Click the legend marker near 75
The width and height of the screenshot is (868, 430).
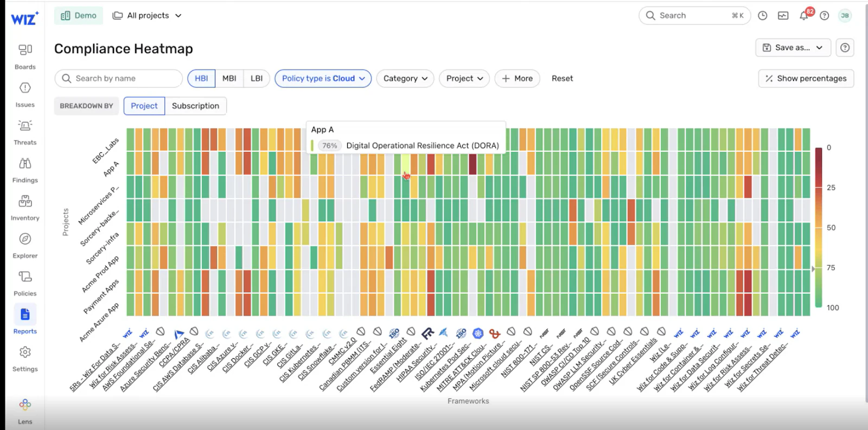813,268
